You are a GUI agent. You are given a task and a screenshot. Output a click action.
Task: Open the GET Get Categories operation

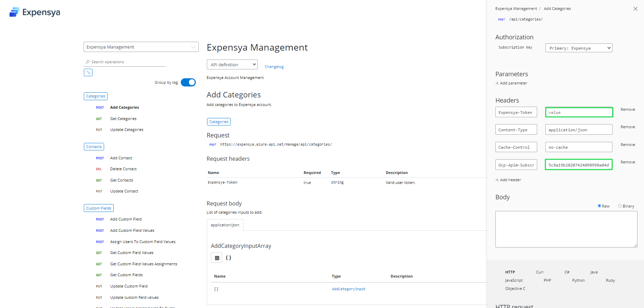click(123, 119)
